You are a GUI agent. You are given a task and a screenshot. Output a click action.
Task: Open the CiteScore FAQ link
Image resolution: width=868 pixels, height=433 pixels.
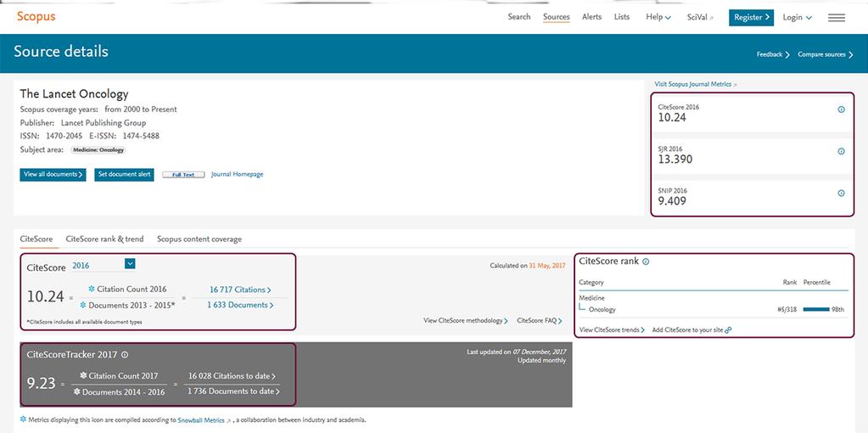(539, 321)
